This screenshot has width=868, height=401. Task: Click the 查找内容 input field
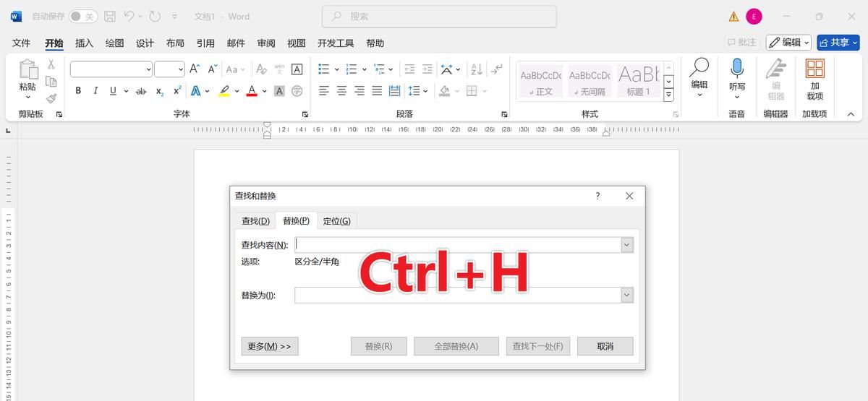pos(458,245)
